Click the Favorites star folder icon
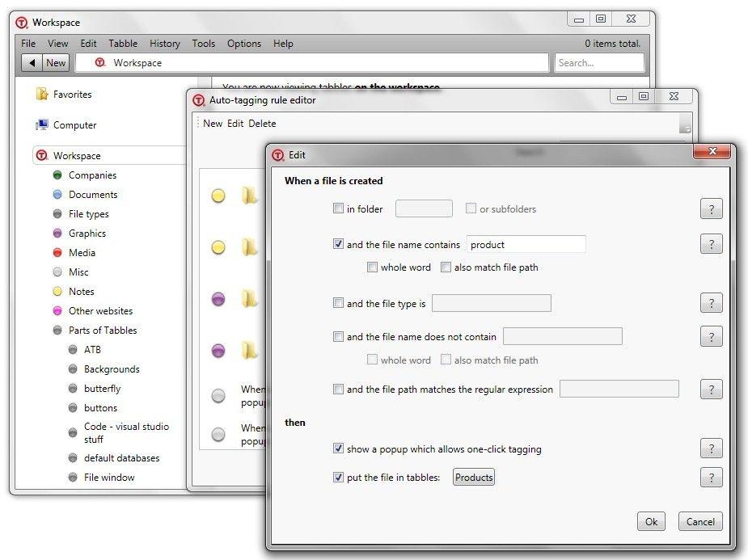The width and height of the screenshot is (748, 560). (x=42, y=95)
